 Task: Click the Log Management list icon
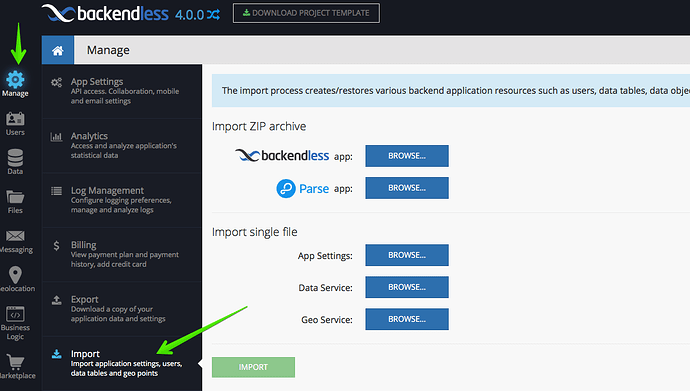[56, 191]
